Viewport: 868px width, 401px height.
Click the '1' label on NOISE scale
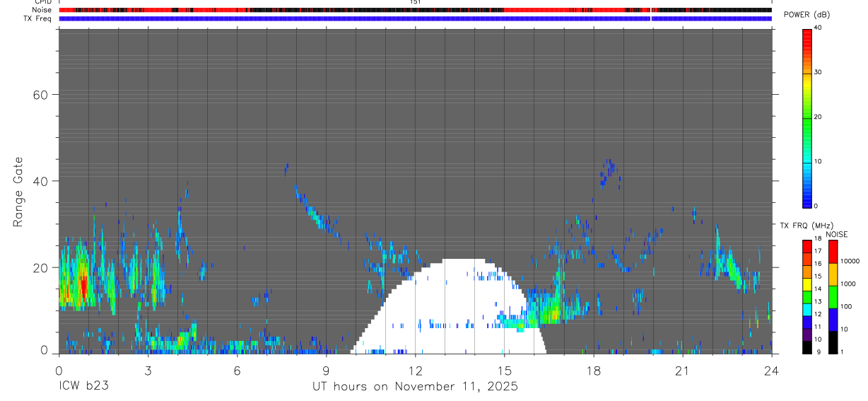[x=843, y=351]
